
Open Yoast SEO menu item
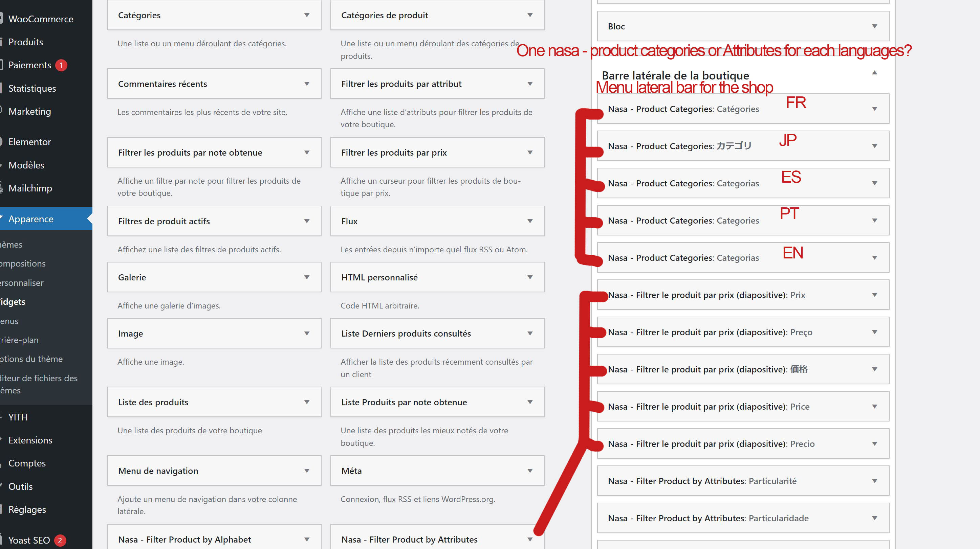point(29,540)
